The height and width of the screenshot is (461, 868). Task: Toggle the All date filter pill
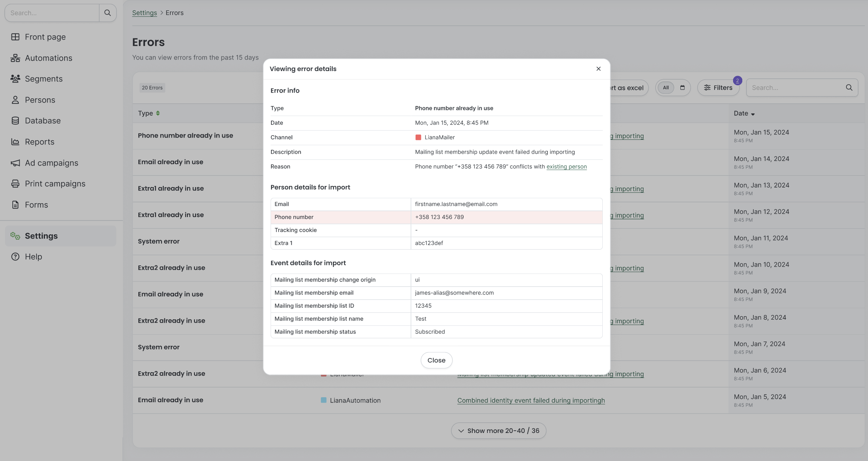tap(665, 88)
